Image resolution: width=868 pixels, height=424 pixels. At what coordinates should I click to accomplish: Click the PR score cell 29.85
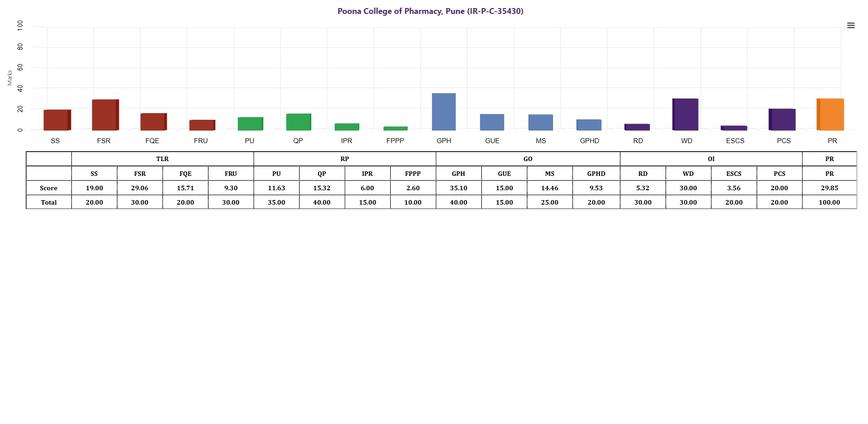point(829,188)
